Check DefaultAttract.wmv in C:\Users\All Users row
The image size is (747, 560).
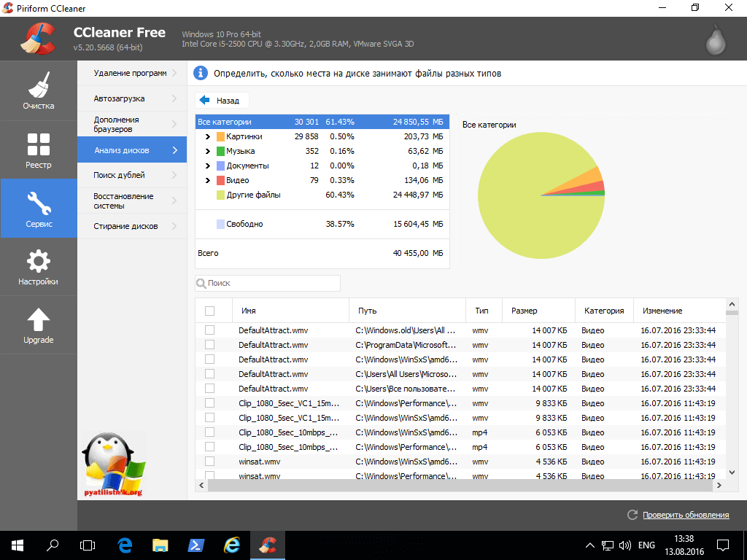pos(209,374)
